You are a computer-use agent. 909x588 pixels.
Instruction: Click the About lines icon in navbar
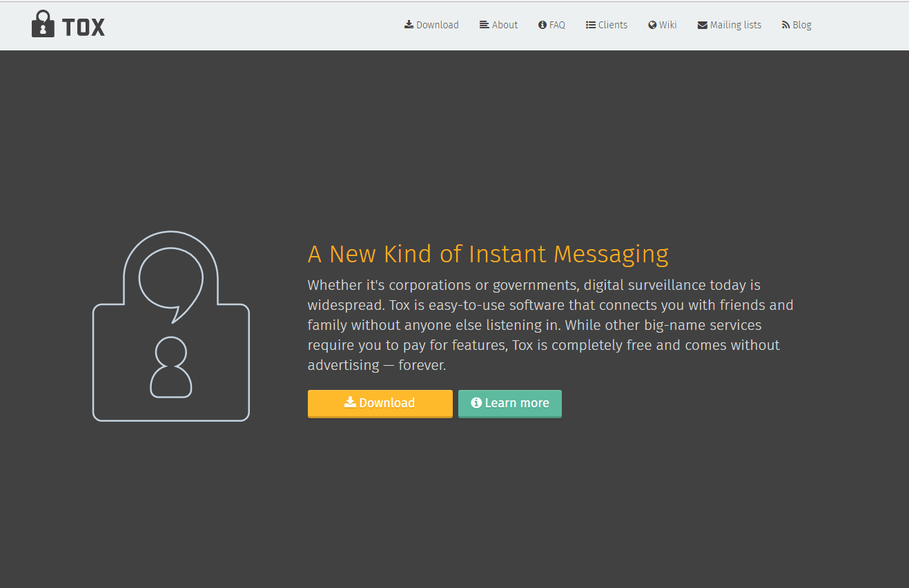485,25
